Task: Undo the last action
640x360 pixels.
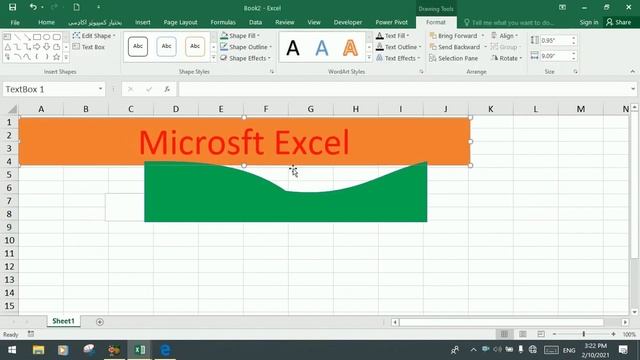Action: point(33,7)
